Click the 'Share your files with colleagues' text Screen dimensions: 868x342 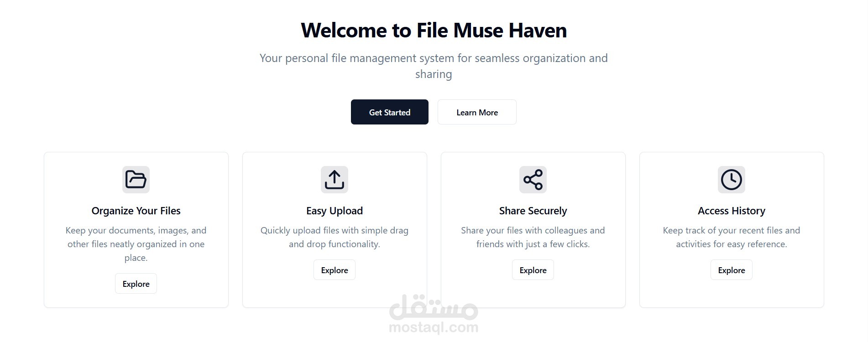coord(533,237)
